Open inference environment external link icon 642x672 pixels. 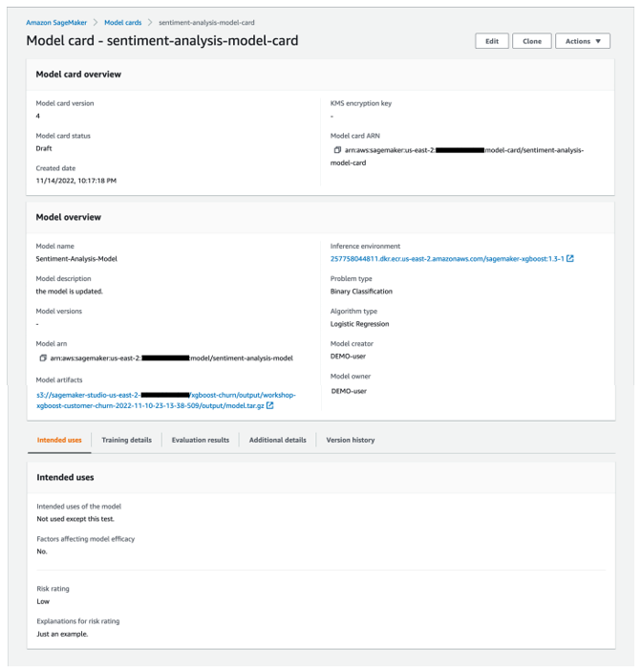tap(570, 258)
